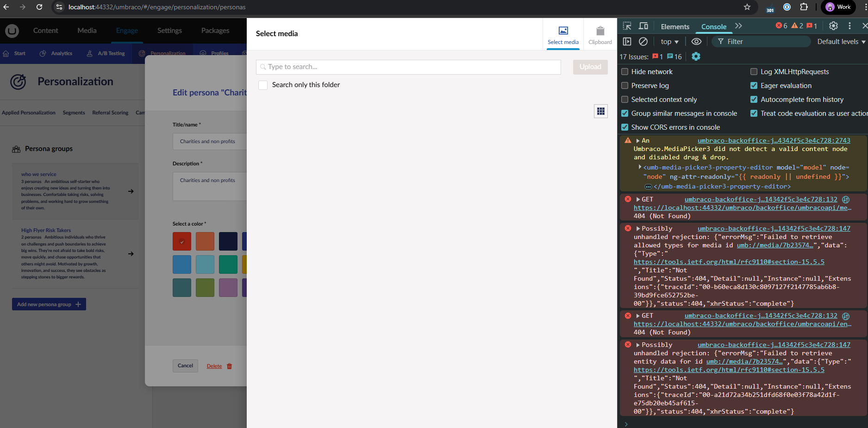868x428 pixels.
Task: Toggle the device toolbar icon
Action: (x=643, y=26)
